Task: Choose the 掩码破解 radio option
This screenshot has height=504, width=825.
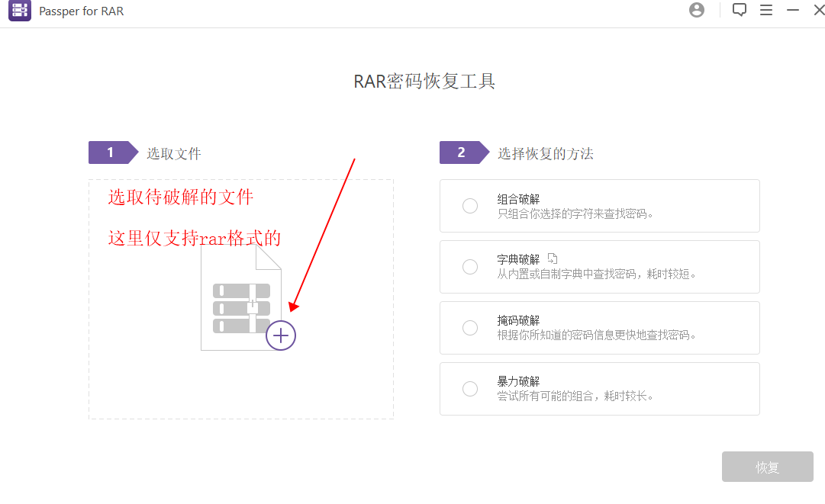Action: [470, 328]
